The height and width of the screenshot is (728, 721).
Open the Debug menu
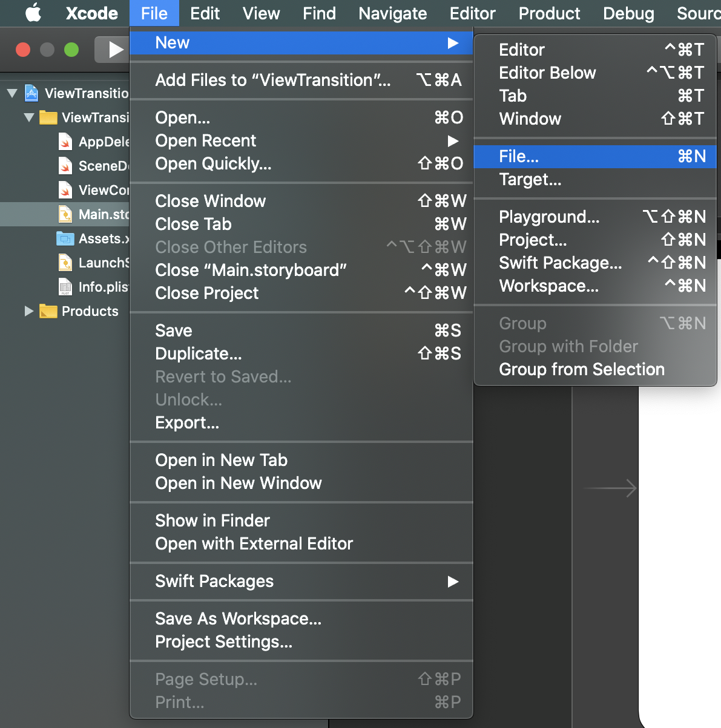tap(628, 13)
